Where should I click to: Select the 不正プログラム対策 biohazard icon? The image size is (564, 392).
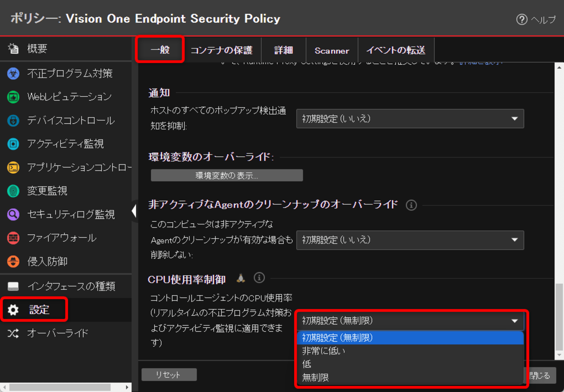coord(13,74)
